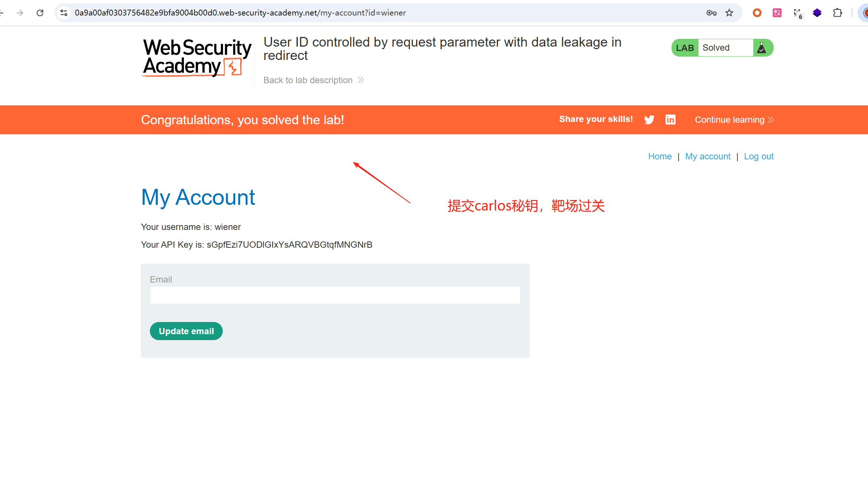
Task: Click the orange circle extension icon
Action: coord(757,13)
